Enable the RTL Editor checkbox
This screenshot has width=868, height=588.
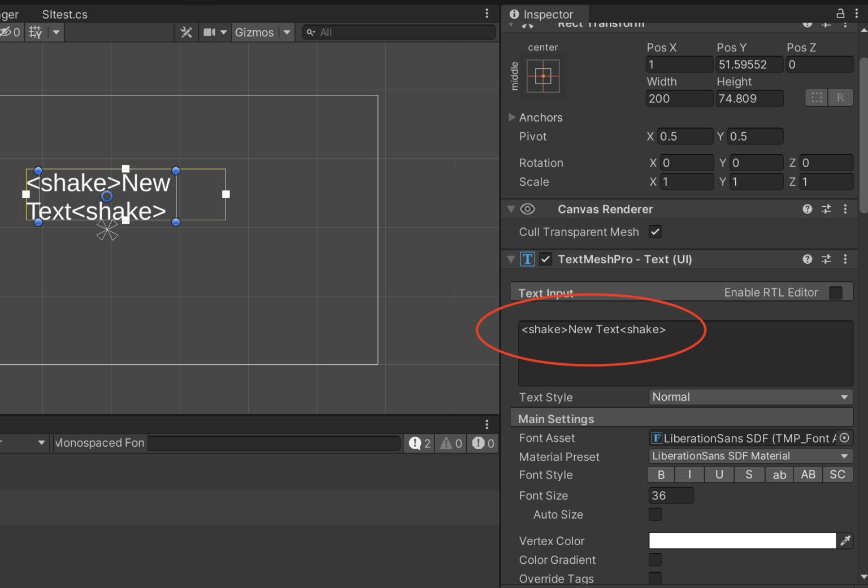tap(836, 293)
